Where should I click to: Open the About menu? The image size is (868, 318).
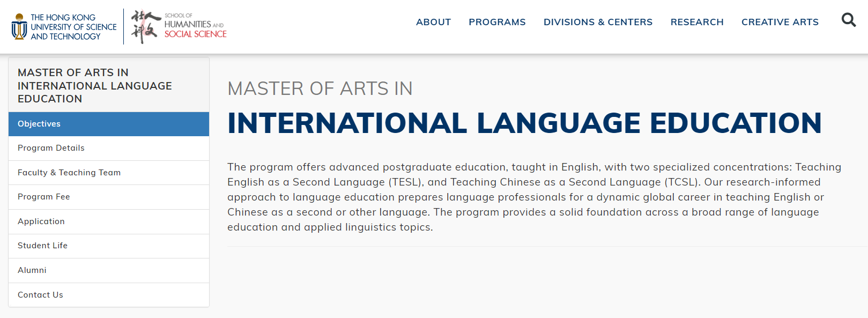(x=433, y=22)
